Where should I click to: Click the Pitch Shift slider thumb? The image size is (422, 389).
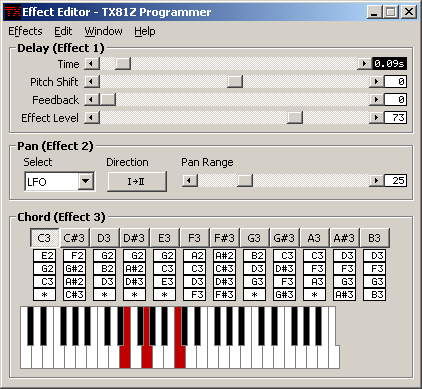[x=235, y=82]
